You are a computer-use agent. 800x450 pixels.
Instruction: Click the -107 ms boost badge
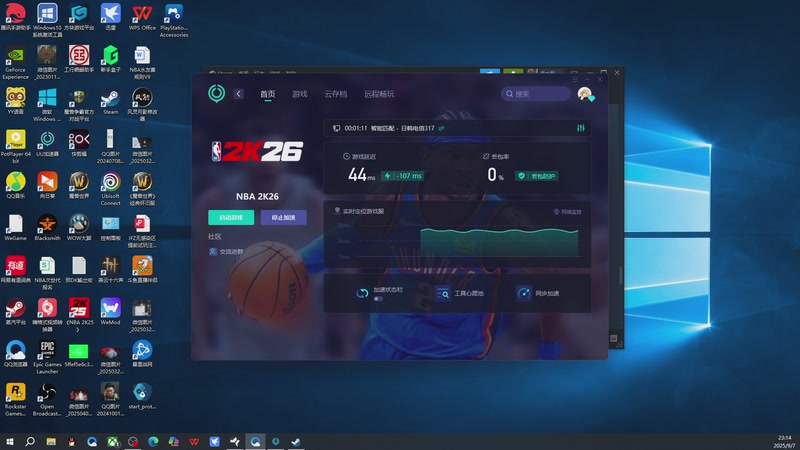[x=403, y=176]
